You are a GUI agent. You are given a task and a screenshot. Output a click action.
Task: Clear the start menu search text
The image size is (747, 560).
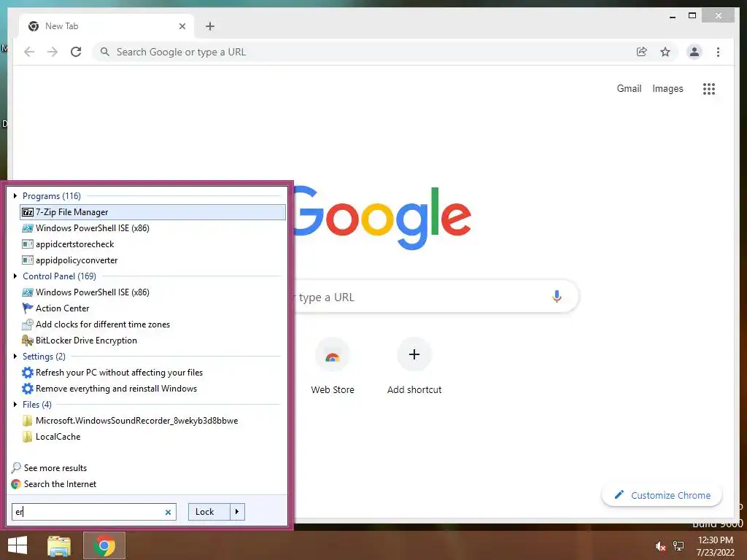click(168, 513)
